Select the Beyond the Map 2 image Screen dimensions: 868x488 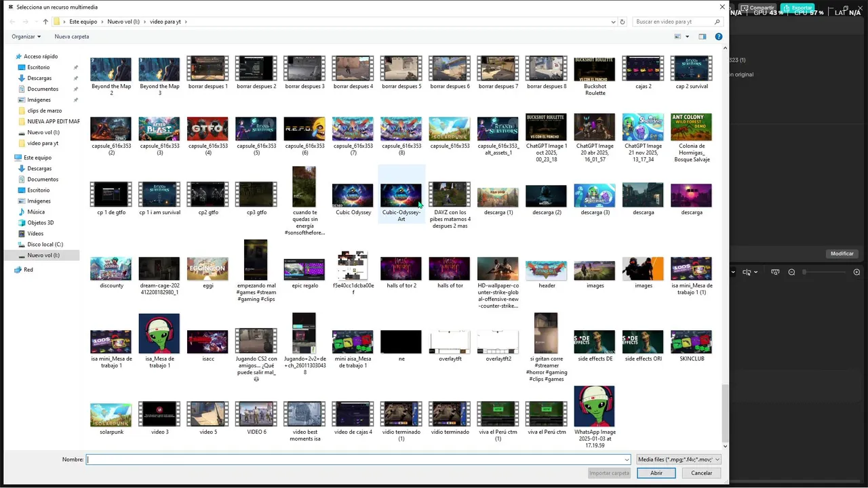tap(111, 76)
